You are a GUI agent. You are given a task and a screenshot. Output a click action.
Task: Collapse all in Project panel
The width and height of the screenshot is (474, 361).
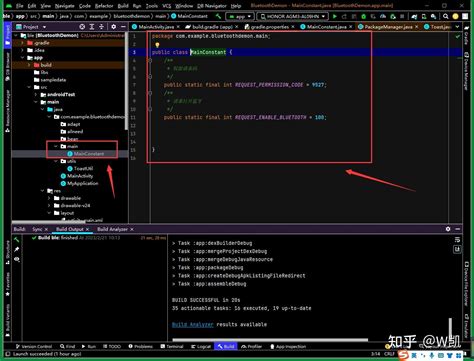(101, 27)
